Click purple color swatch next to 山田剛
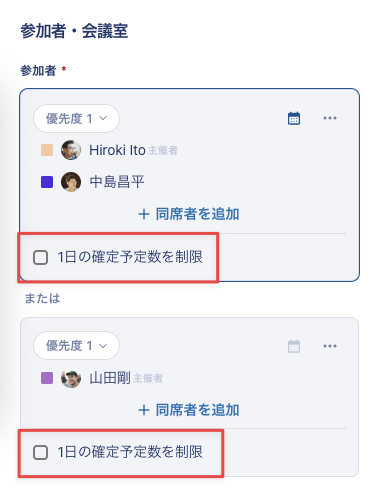 pos(47,378)
